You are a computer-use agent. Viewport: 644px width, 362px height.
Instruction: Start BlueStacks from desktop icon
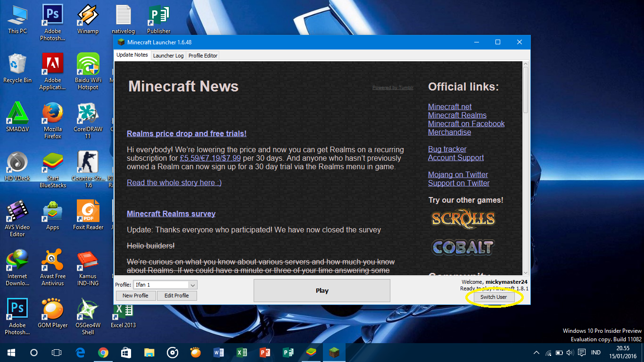coord(53,170)
